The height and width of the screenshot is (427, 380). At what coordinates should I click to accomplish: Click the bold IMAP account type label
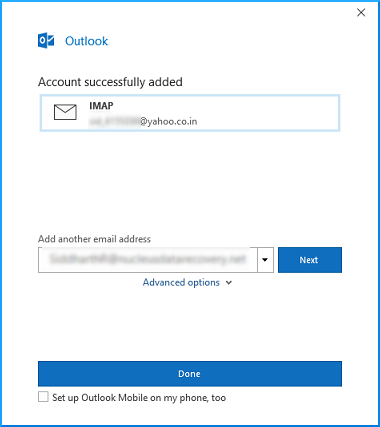pos(101,106)
